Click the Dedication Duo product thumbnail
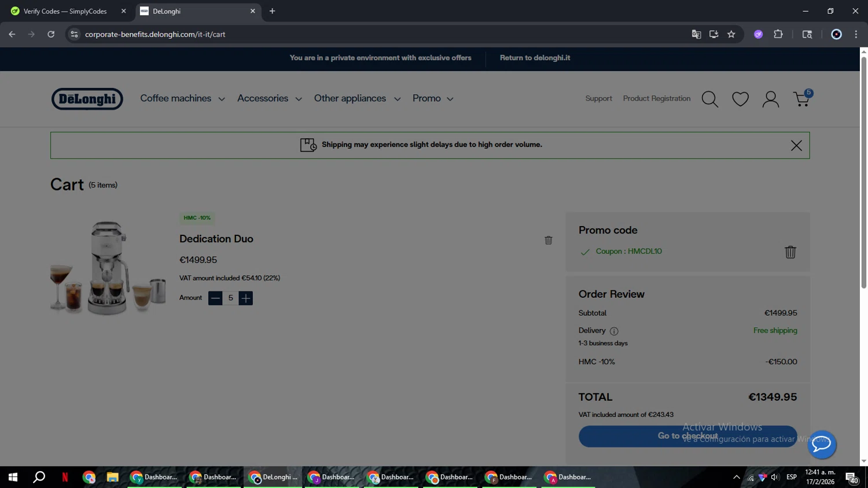This screenshot has height=488, width=868. coord(108,267)
